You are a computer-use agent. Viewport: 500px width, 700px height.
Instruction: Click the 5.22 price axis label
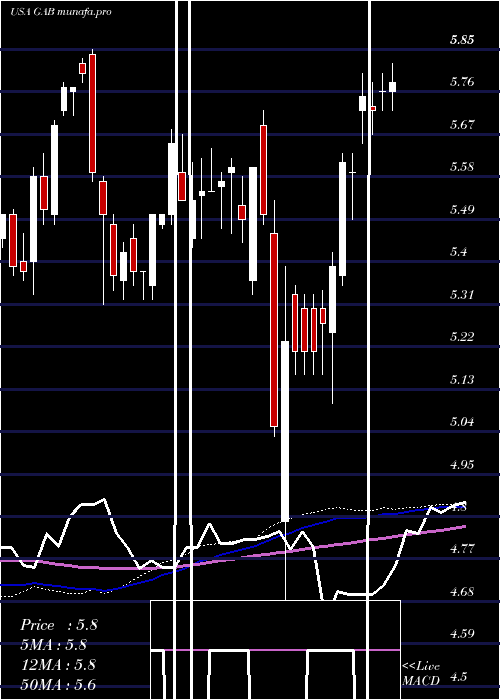coord(462,337)
